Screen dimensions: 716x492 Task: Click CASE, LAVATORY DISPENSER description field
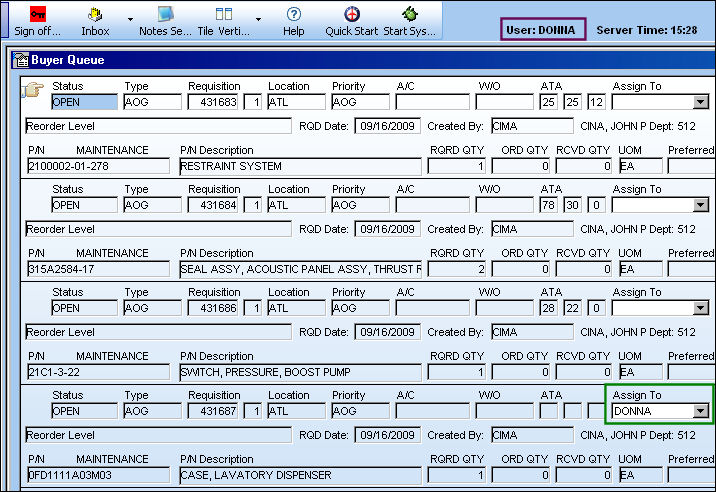pos(300,475)
